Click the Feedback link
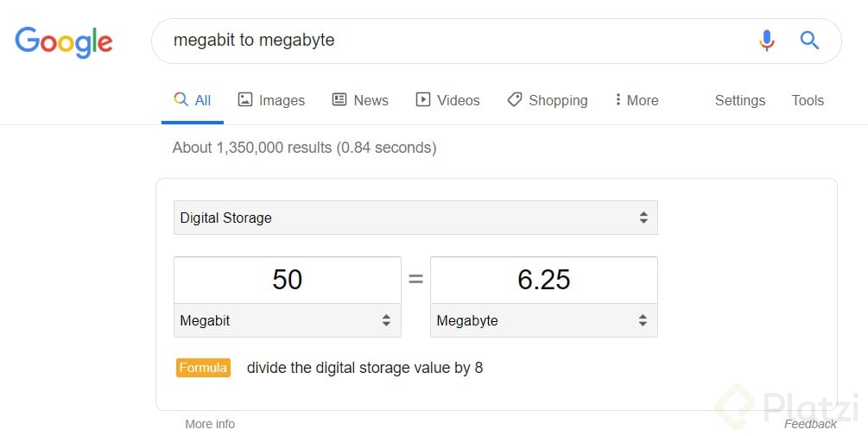The width and height of the screenshot is (868, 436). click(x=810, y=424)
